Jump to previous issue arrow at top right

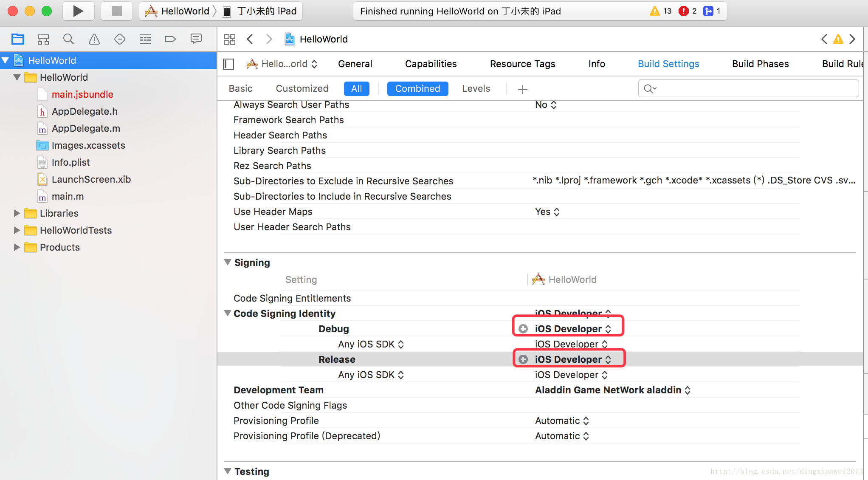point(824,39)
